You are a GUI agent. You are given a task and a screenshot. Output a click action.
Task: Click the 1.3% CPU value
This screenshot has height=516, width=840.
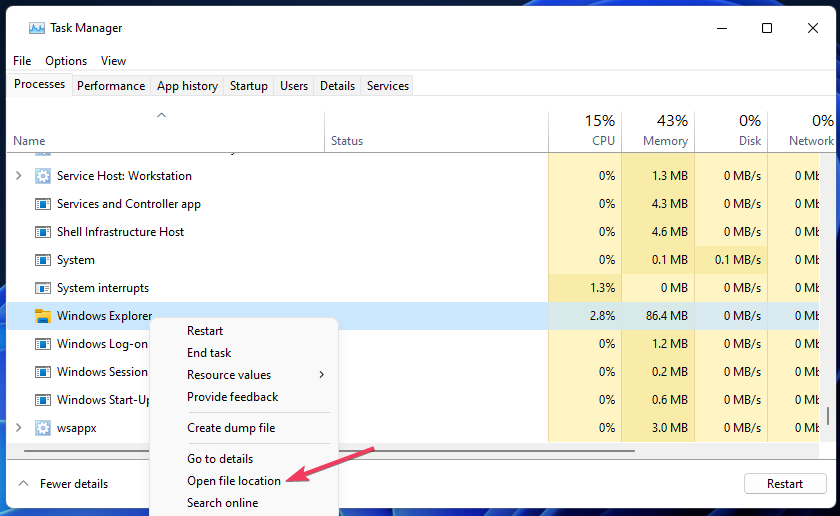[x=602, y=288]
